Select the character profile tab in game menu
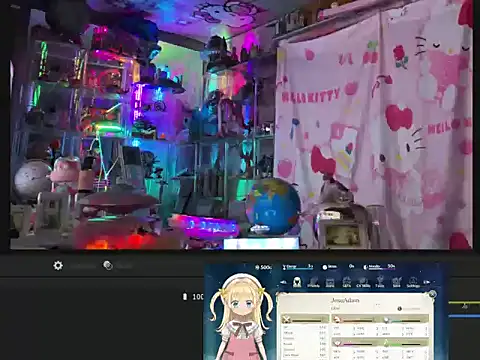 pyautogui.click(x=297, y=282)
